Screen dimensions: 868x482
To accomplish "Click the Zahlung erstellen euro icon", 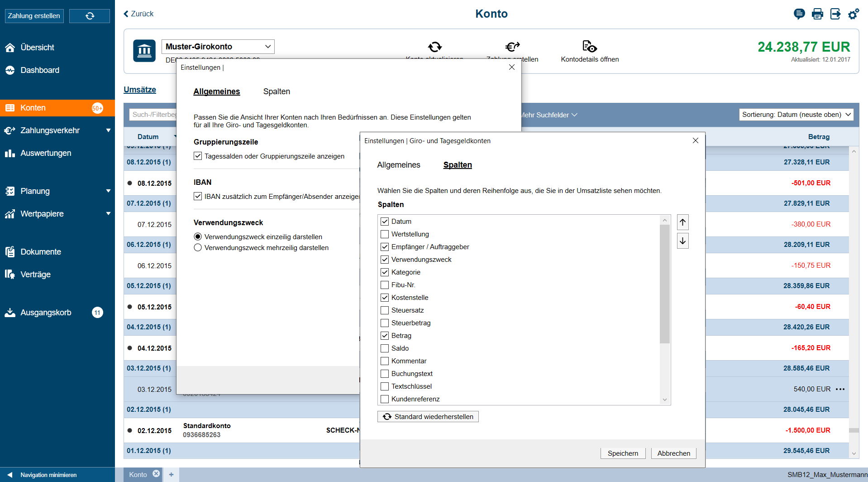I will 512,47.
